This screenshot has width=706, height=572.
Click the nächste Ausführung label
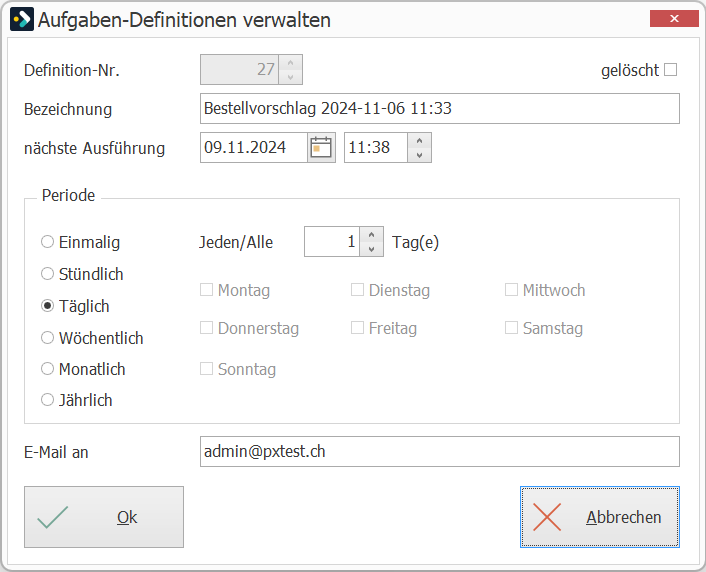tap(95, 148)
